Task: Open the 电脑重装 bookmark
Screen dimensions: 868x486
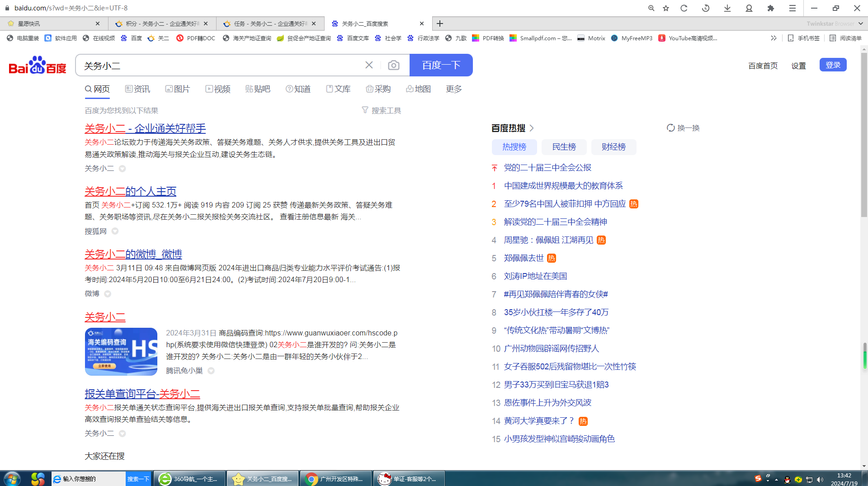Action: point(23,38)
